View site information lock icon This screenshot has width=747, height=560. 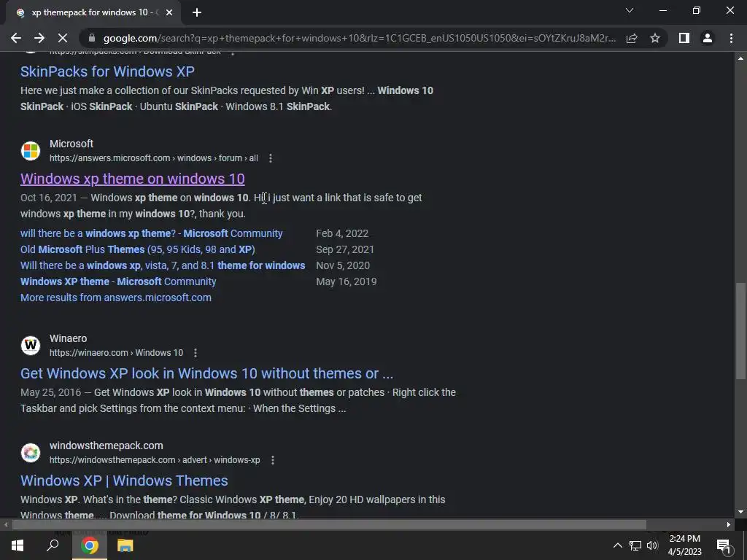(x=93, y=38)
